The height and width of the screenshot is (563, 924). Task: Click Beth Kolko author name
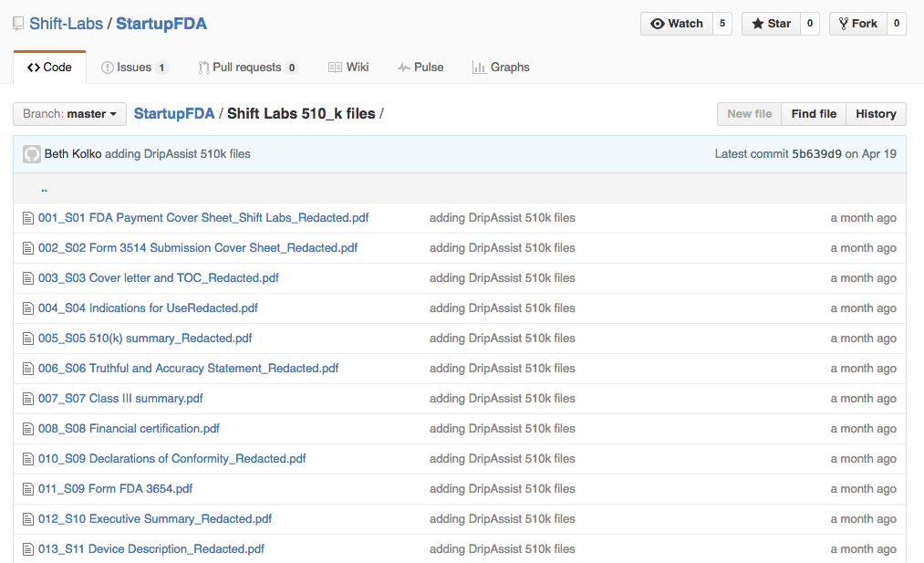(73, 154)
